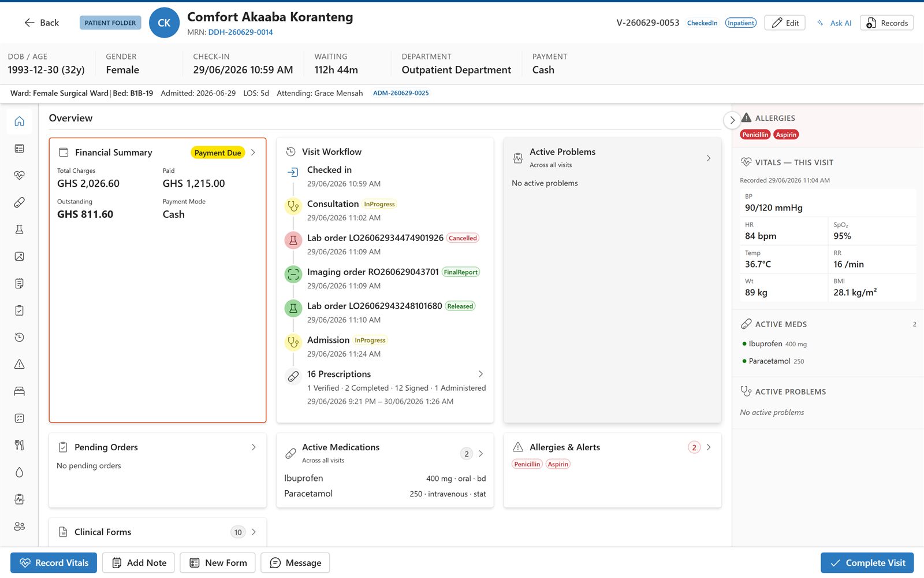Click the New Form button
This screenshot has width=924, height=578.
click(218, 563)
